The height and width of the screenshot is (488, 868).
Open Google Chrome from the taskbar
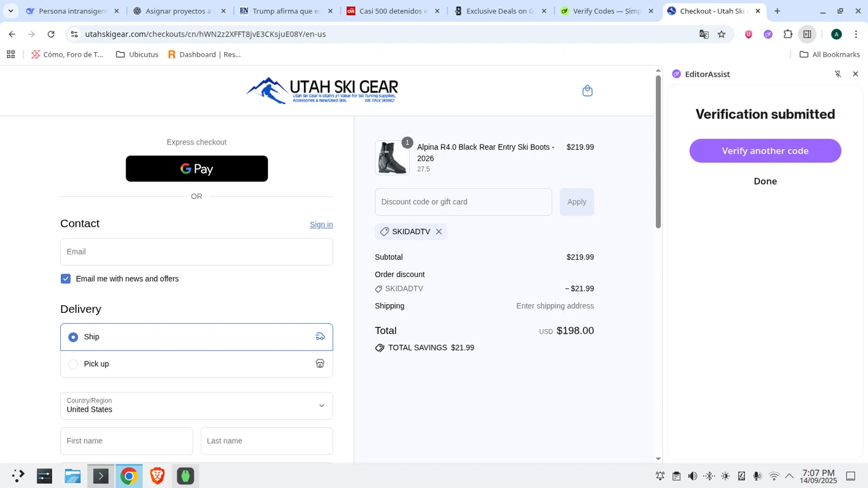pos(128,476)
